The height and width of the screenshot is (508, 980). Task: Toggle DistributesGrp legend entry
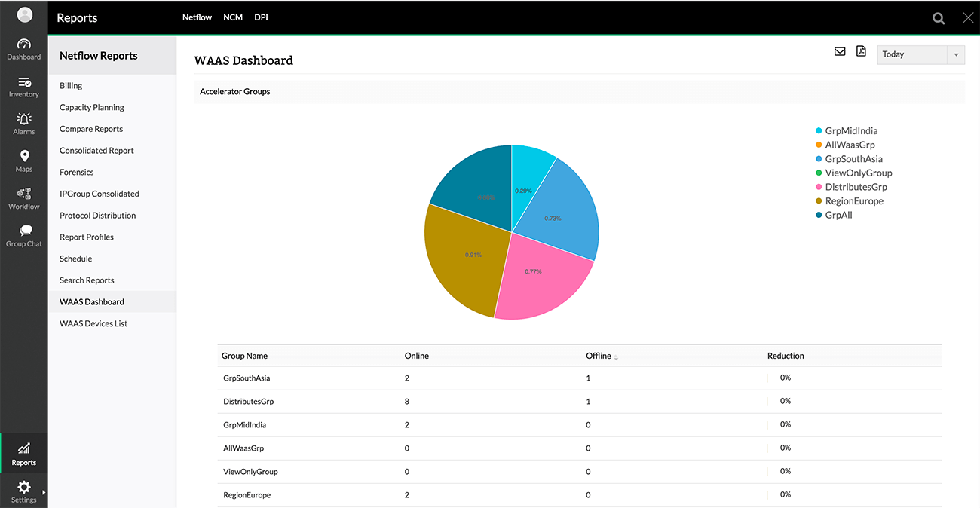[851, 187]
